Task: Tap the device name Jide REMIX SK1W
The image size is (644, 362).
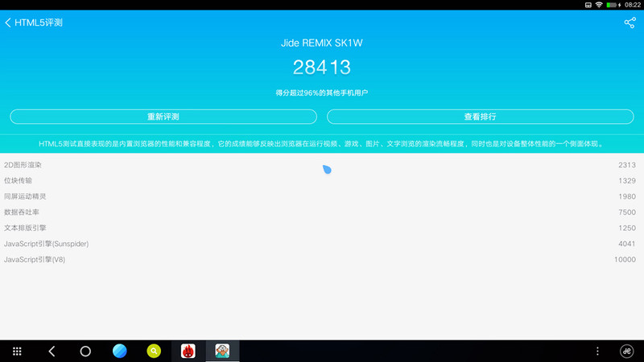Action: 321,43
